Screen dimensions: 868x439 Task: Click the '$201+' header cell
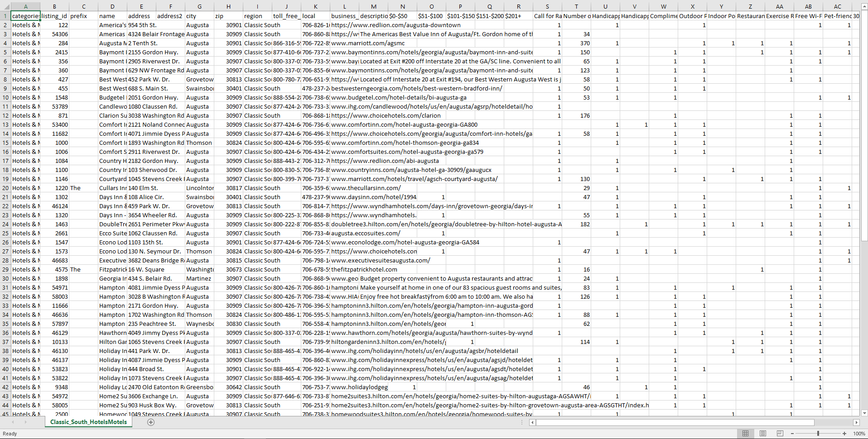(x=518, y=16)
